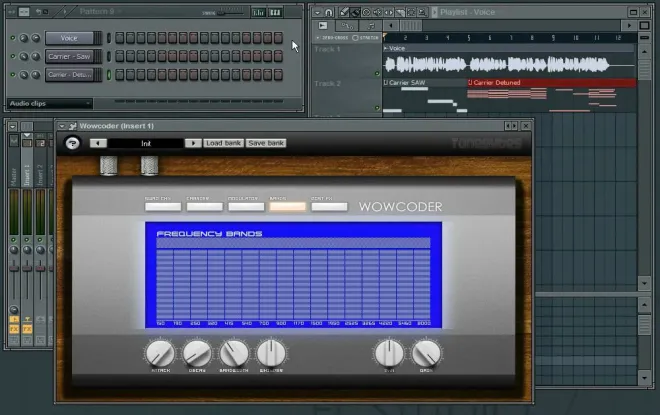Click the undo arrow in step sequencer header
The image size is (660, 415).
pos(38,12)
